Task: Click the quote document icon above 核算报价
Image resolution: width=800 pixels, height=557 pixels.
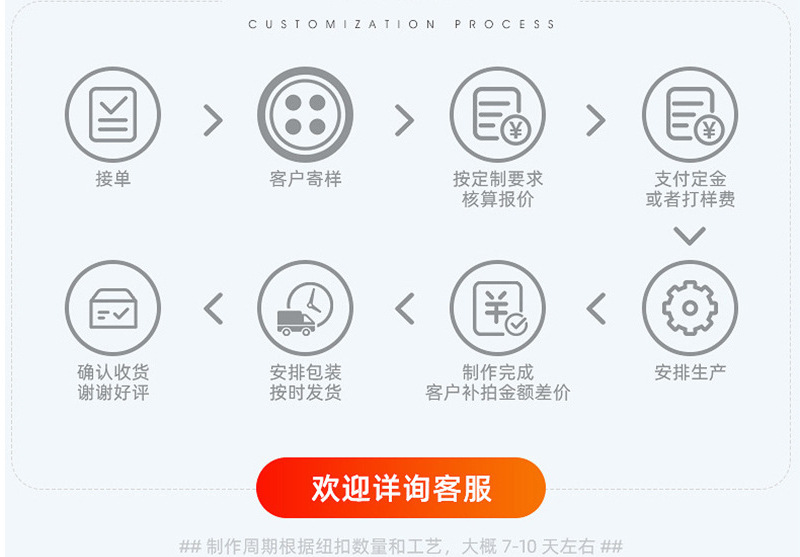Action: [497, 115]
